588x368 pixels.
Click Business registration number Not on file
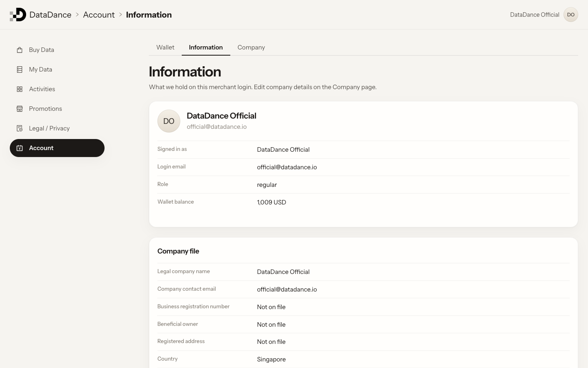[271, 307]
